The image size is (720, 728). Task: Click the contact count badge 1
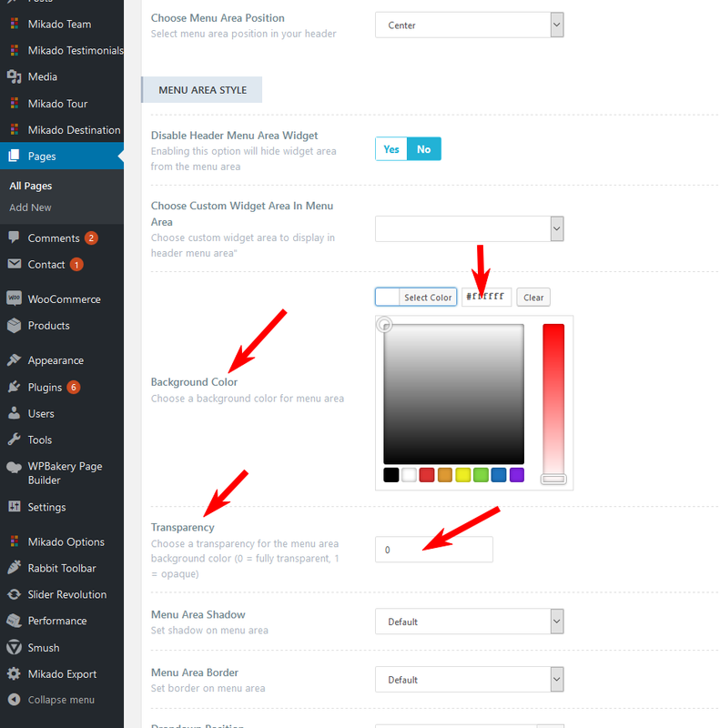pos(76,265)
